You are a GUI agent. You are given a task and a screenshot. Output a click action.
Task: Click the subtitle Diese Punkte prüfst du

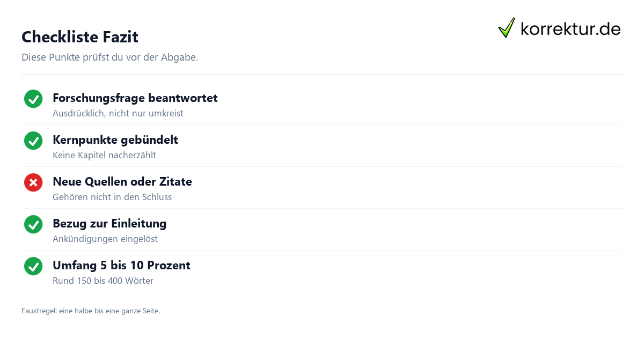click(110, 57)
